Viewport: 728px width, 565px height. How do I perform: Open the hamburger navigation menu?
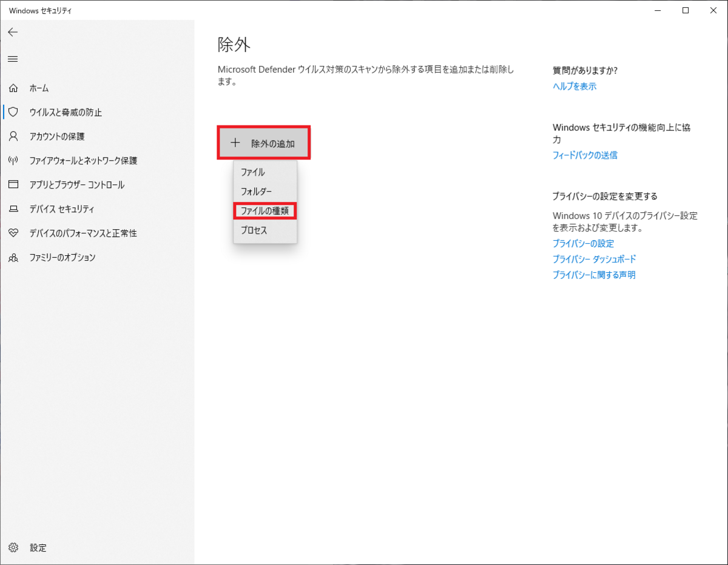click(x=13, y=59)
